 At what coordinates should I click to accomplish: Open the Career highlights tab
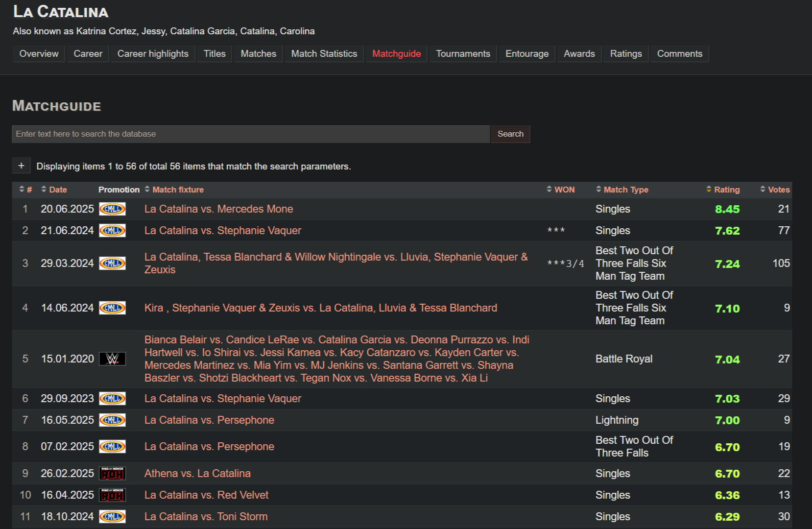(x=153, y=54)
